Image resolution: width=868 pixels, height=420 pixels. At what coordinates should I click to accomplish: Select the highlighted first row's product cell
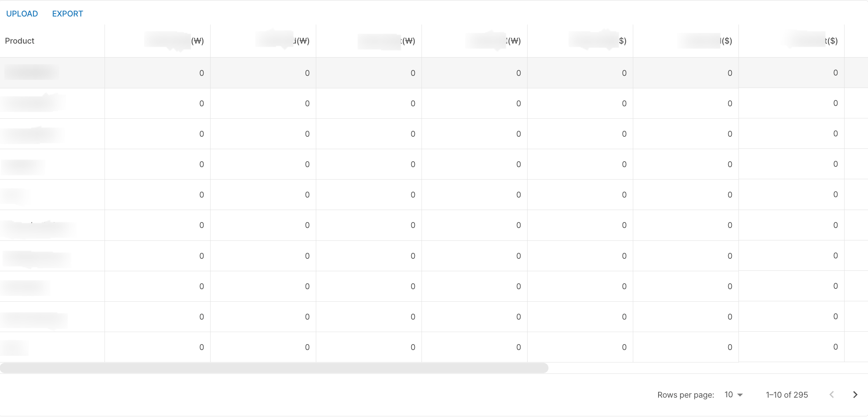(32, 73)
